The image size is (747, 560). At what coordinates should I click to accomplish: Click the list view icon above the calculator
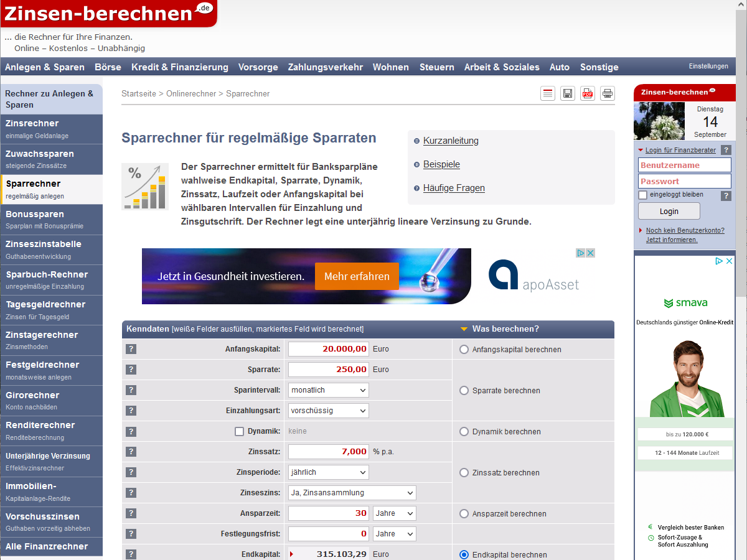tap(548, 94)
